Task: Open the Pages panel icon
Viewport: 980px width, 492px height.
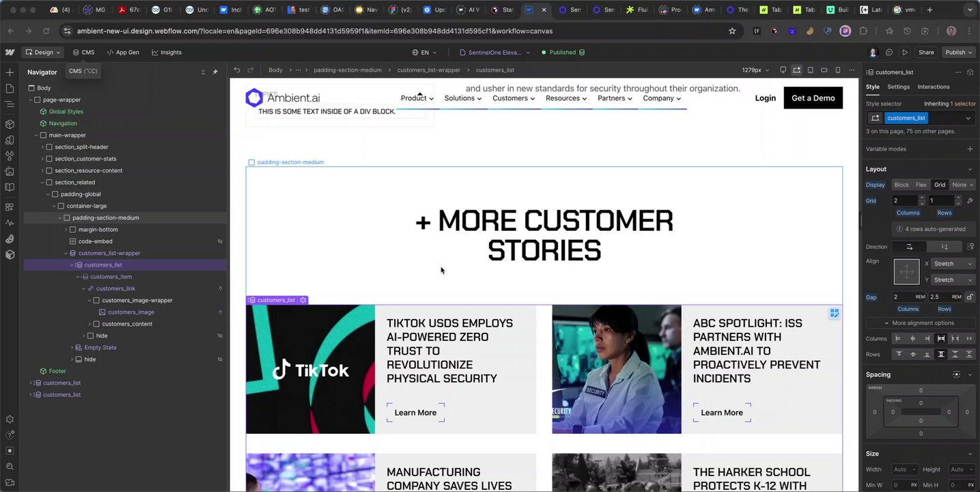Action: click(x=10, y=88)
